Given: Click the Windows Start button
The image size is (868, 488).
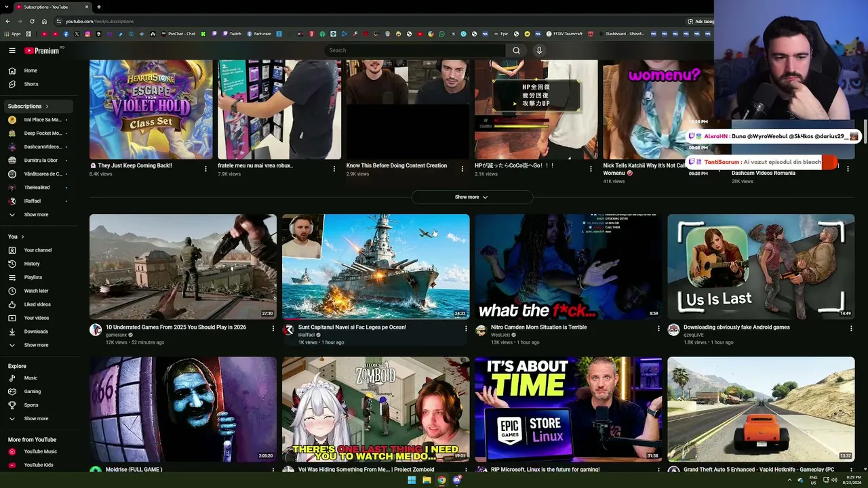Looking at the screenshot, I should click(412, 480).
